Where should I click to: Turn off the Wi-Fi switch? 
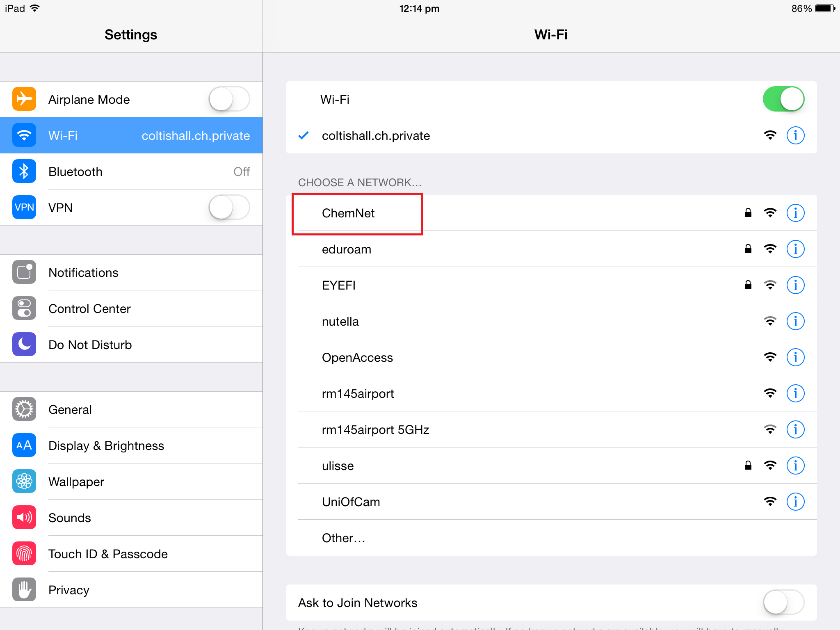pyautogui.click(x=783, y=99)
